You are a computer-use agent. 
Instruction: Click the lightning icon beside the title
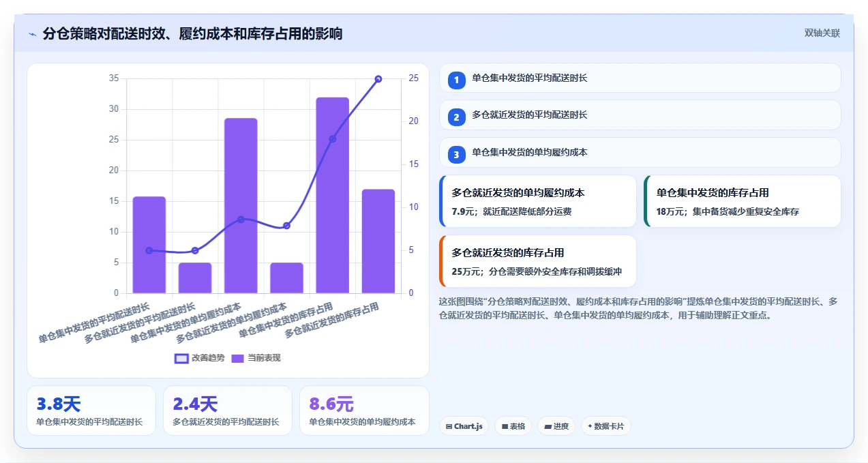32,33
